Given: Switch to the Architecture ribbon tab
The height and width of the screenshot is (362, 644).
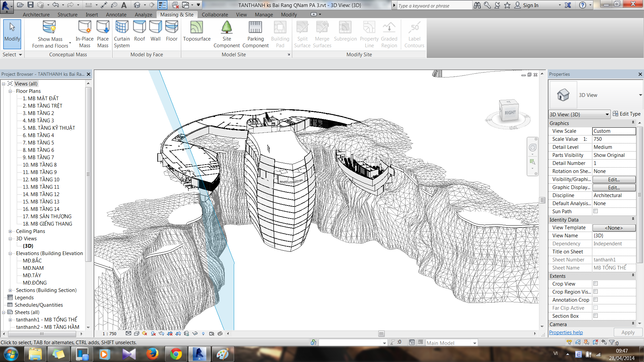Looking at the screenshot, I should 36,14.
